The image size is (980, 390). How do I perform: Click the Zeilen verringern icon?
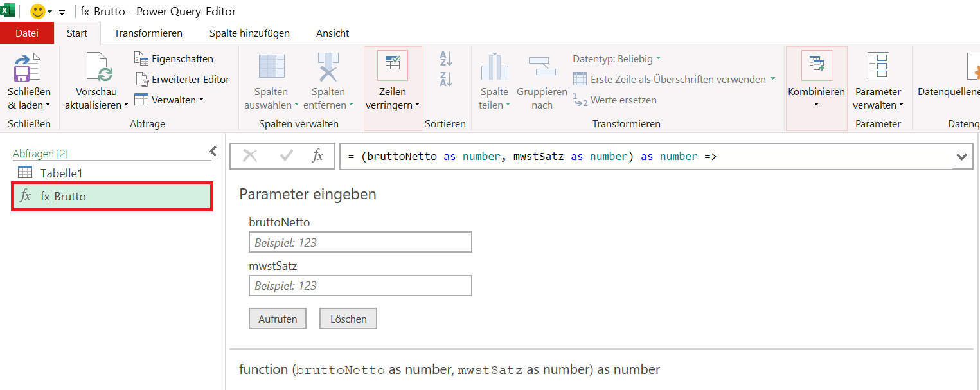392,66
